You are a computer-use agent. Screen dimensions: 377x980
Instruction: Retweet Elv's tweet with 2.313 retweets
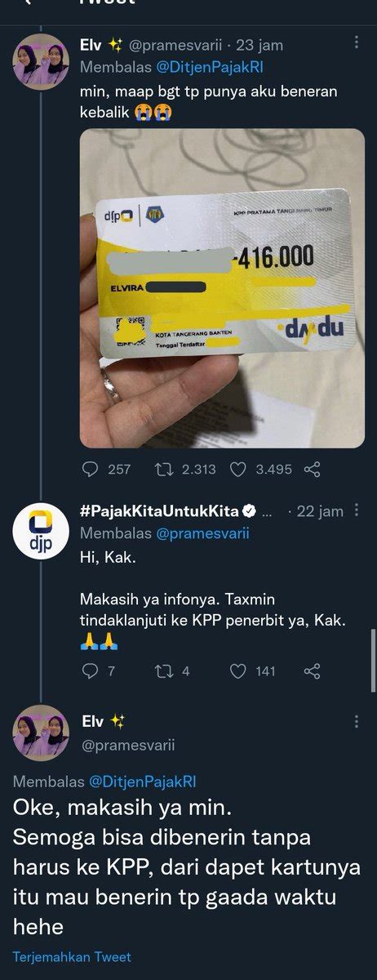coord(163,469)
